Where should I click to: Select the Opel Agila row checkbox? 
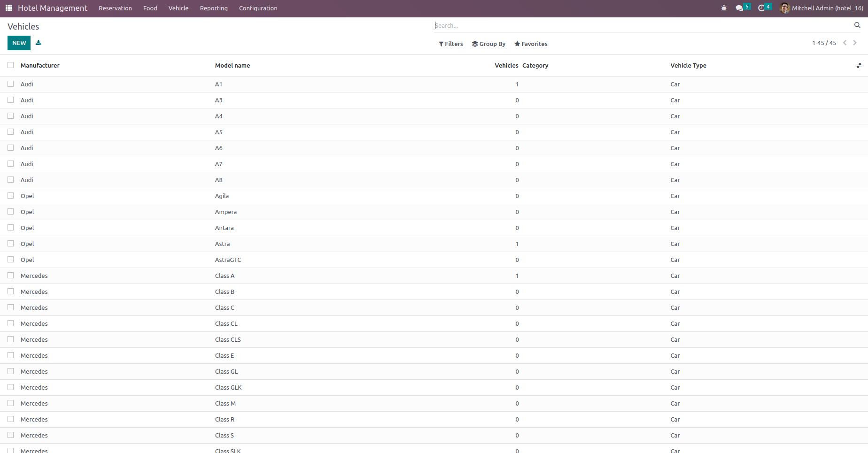point(10,196)
